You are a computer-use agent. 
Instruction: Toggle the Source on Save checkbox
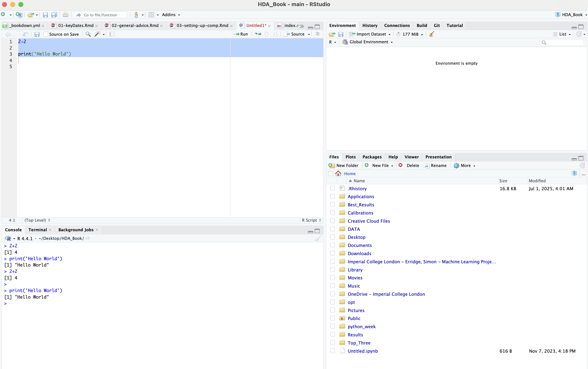pos(46,34)
